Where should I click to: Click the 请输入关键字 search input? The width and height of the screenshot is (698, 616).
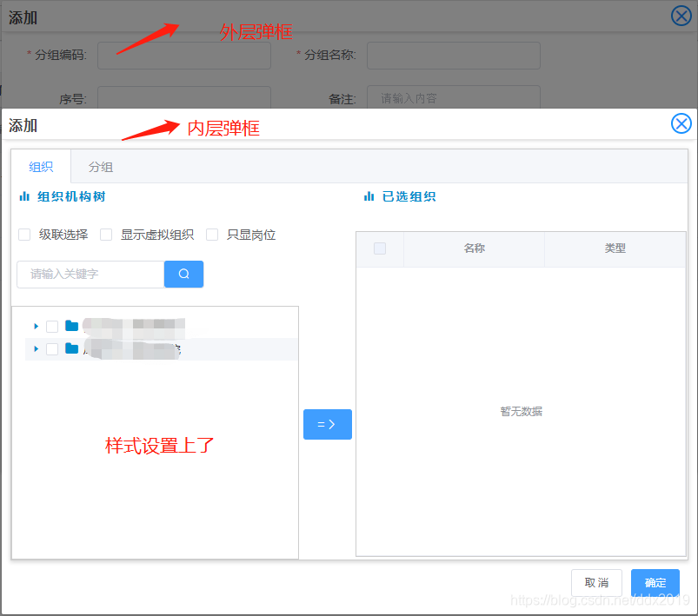pos(90,274)
